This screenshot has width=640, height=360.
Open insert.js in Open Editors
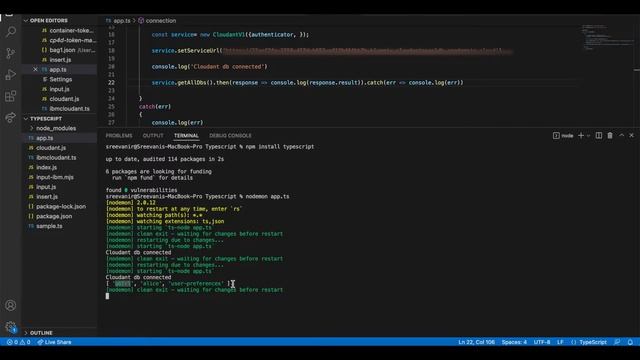pos(60,60)
